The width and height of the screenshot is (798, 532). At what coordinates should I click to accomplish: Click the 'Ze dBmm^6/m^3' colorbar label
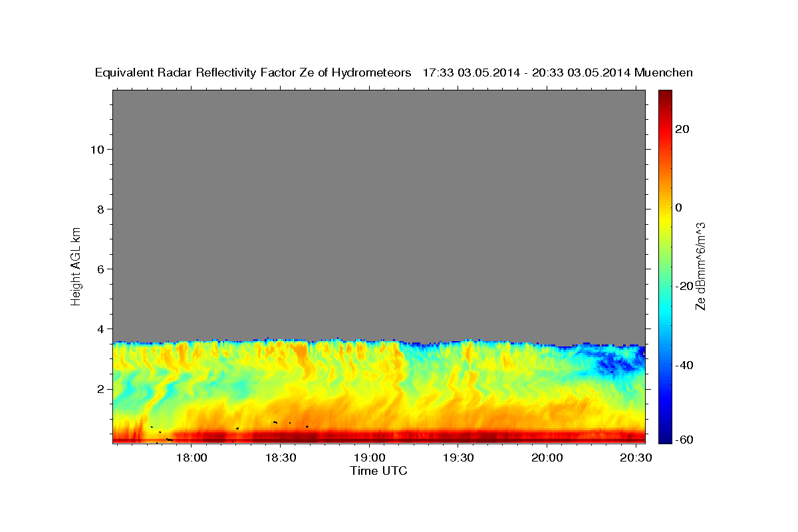700,265
